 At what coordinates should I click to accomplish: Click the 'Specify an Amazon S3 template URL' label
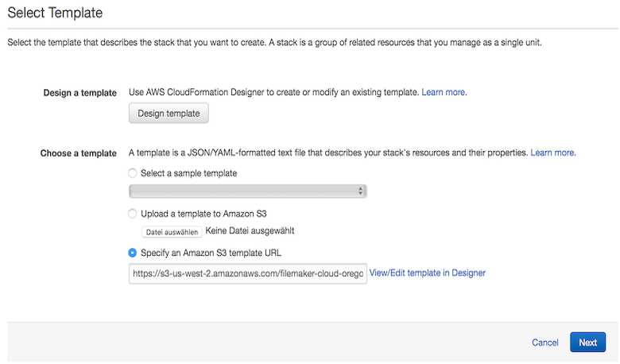click(x=211, y=253)
